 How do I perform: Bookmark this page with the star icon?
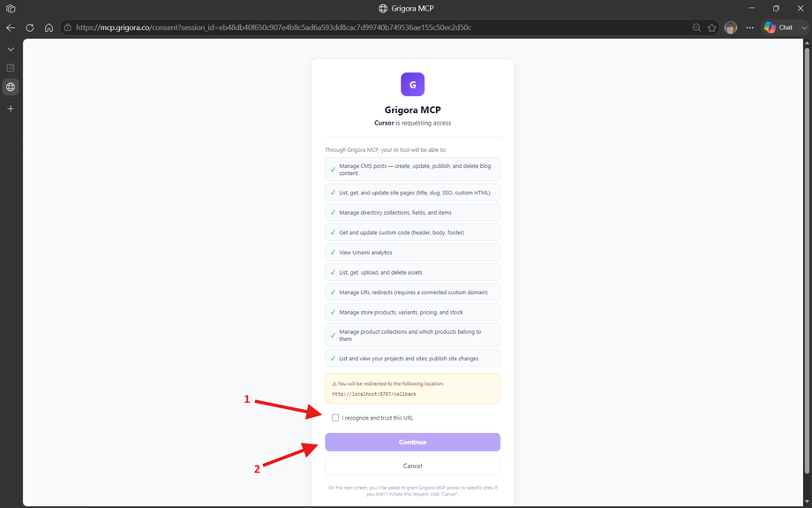(x=712, y=27)
